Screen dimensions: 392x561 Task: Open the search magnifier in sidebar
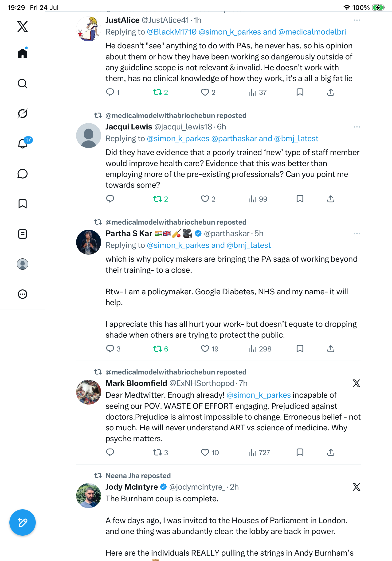[x=23, y=84]
